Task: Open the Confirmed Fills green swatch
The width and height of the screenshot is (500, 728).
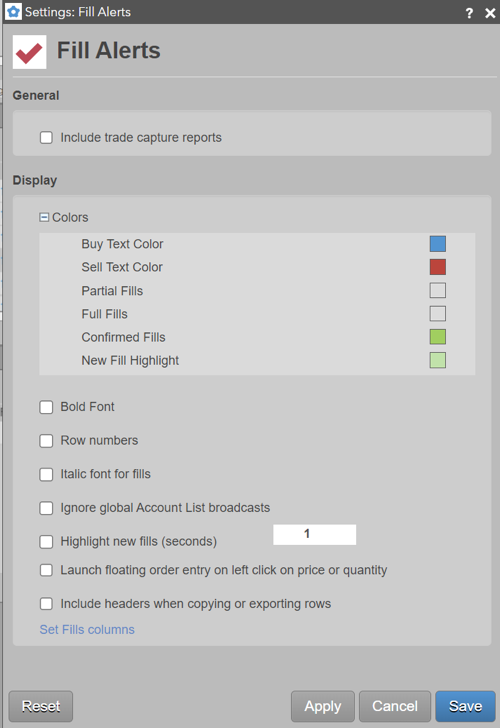Action: pyautogui.click(x=438, y=337)
